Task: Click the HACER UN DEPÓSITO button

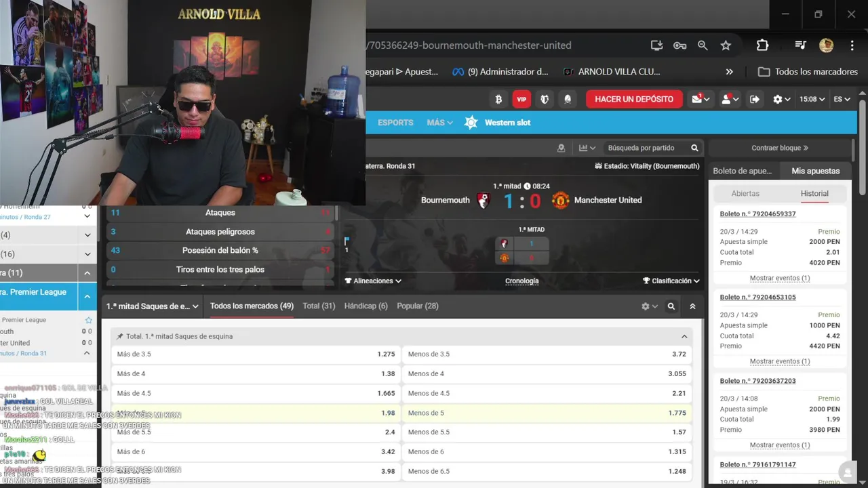Action: [x=634, y=99]
